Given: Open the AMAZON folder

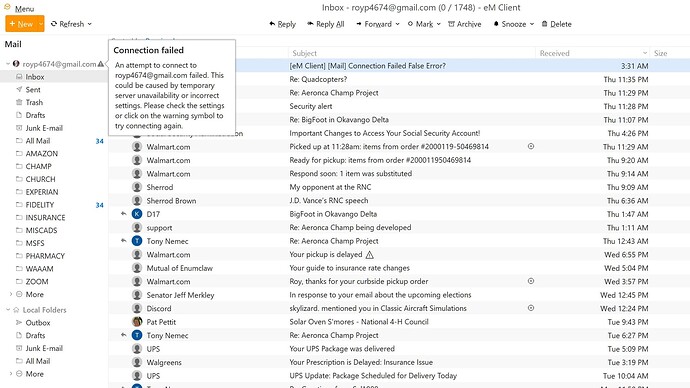Looking at the screenshot, I should coord(54,154).
